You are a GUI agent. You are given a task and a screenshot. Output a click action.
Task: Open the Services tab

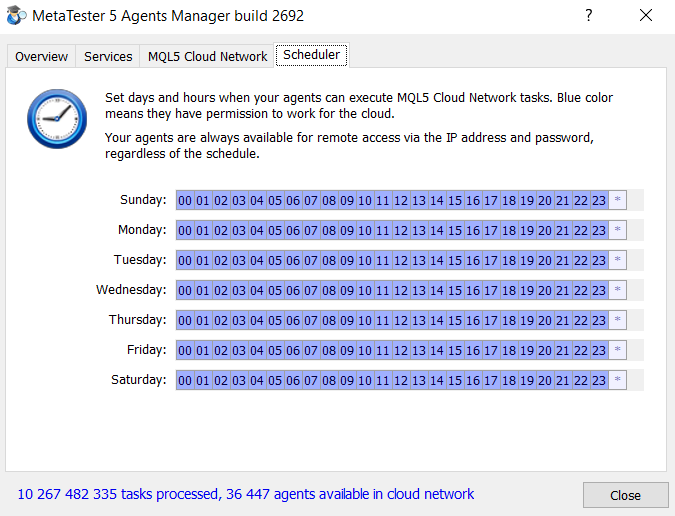pyautogui.click(x=108, y=56)
